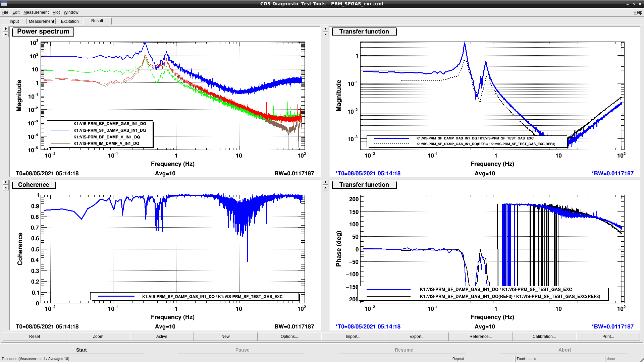Image resolution: width=644 pixels, height=362 pixels.
Task: Click right-arrow options toggle of Power spectrum panel
Action: pyautogui.click(x=6, y=29)
